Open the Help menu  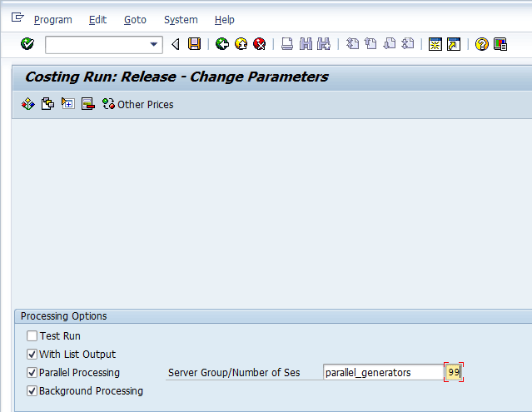tap(224, 20)
